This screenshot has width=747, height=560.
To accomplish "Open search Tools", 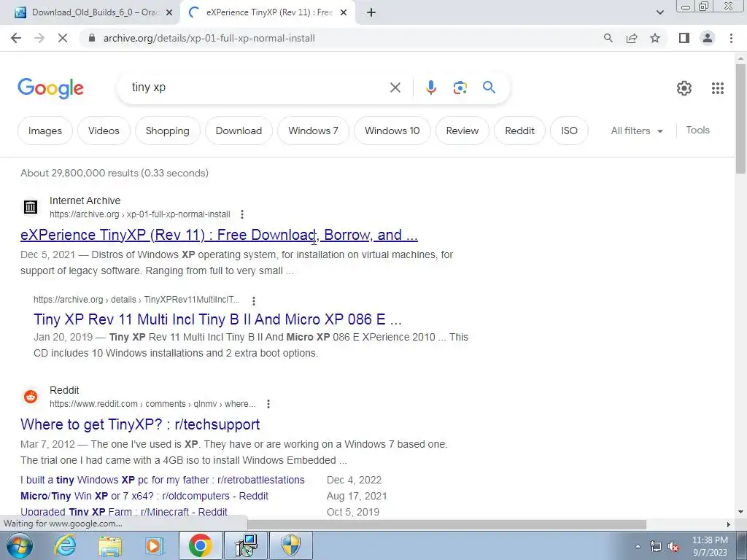I will click(x=697, y=130).
